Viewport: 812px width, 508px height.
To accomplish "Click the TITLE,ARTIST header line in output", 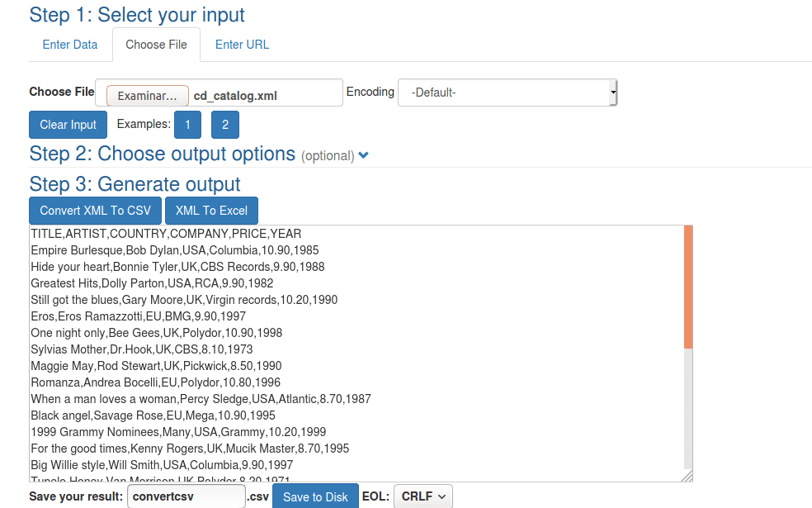I will click(x=166, y=234).
